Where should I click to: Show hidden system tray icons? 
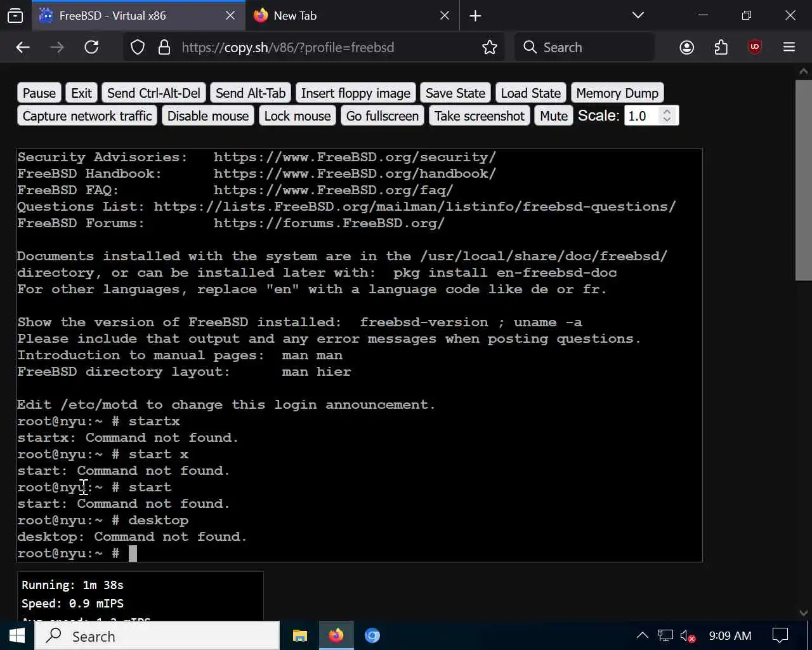pos(642,635)
